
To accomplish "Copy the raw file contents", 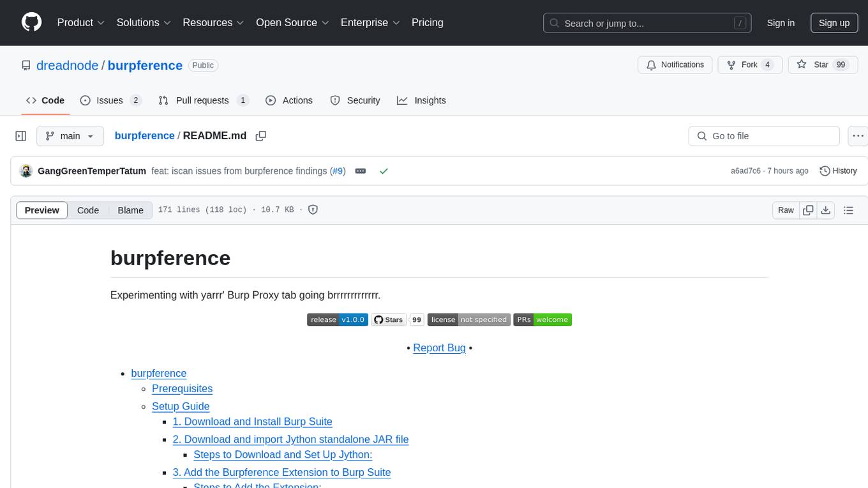I will pos(808,210).
